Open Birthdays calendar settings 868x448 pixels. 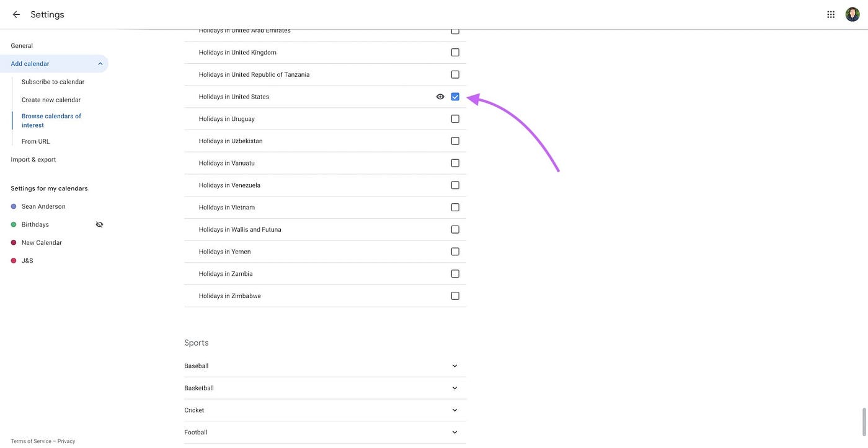coord(35,224)
